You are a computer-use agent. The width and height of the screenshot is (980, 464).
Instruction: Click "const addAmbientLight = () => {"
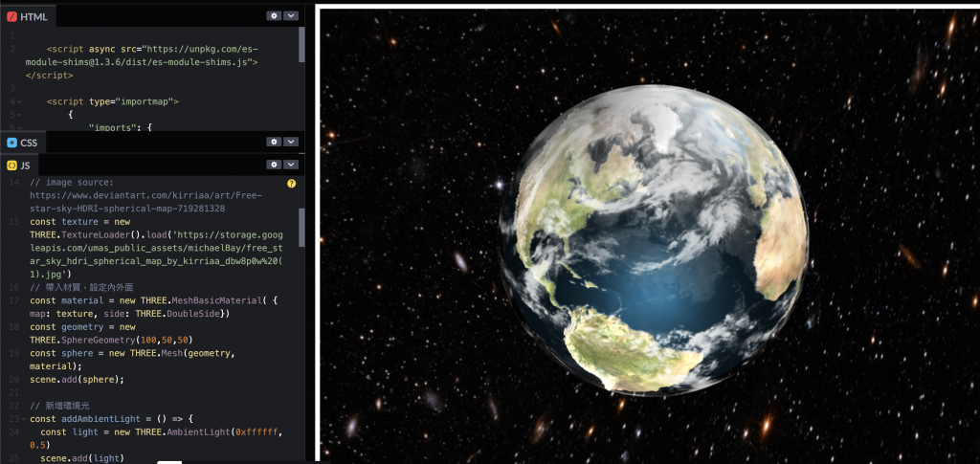[112, 419]
